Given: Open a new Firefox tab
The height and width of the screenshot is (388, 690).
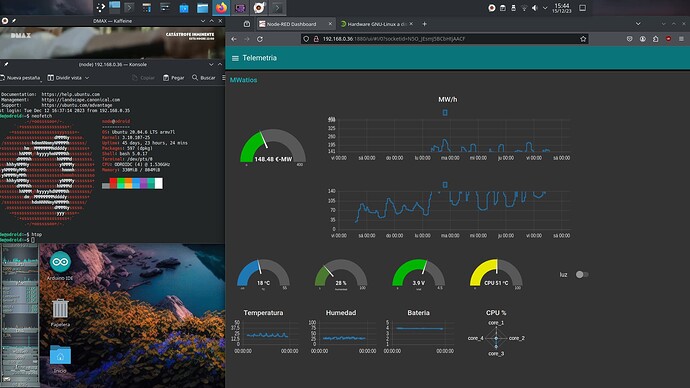Looking at the screenshot, I should [424, 24].
